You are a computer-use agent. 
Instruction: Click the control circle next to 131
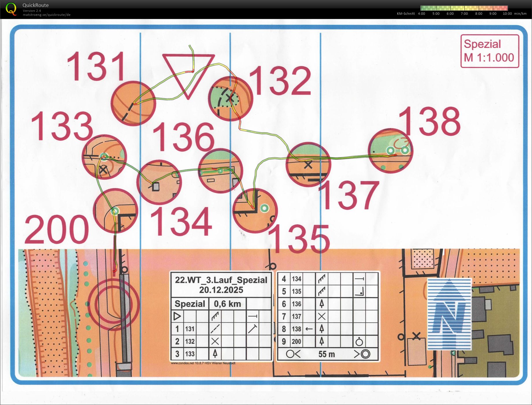(134, 103)
